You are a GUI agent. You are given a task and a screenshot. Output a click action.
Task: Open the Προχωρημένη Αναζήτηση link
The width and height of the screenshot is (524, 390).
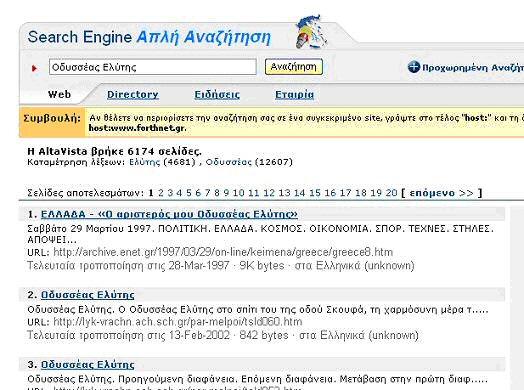pos(473,68)
